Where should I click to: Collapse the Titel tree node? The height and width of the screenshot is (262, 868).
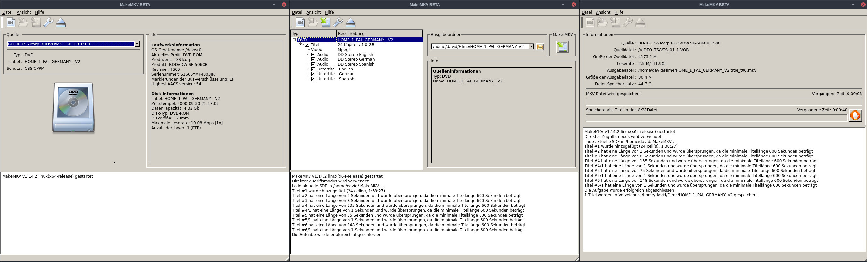pyautogui.click(x=301, y=45)
